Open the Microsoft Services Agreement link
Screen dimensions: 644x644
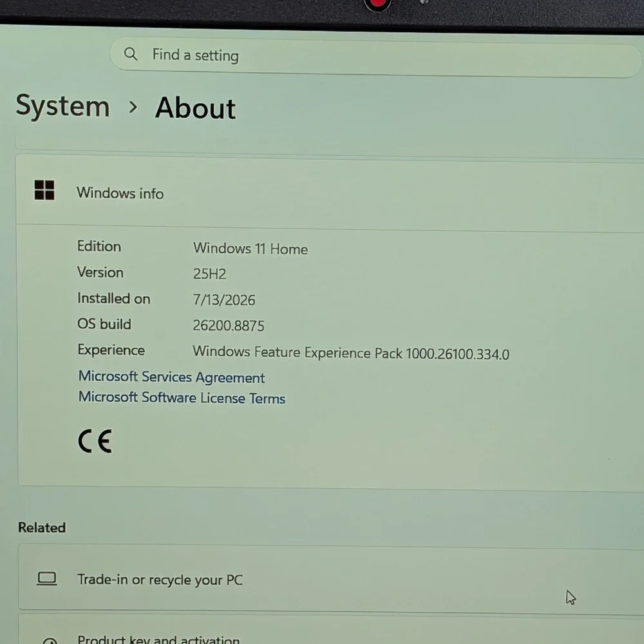coord(172,377)
